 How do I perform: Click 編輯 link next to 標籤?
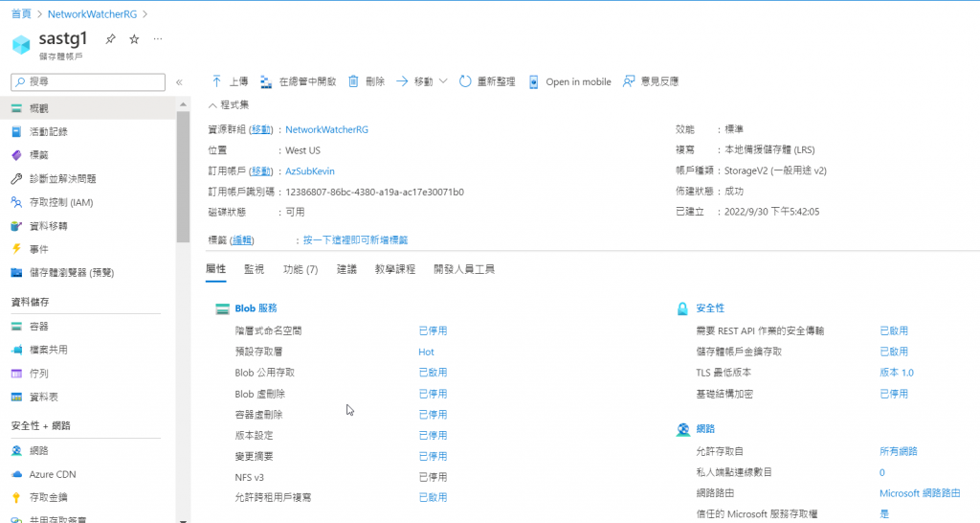tap(242, 240)
